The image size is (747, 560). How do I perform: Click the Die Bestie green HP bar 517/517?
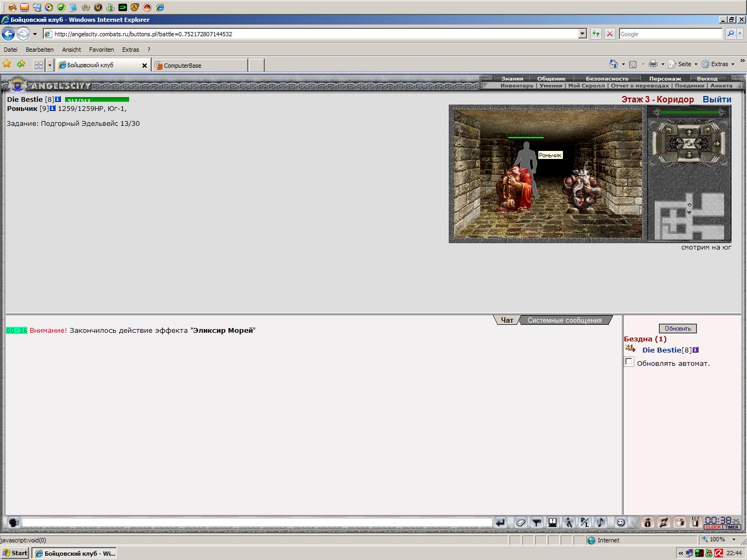pyautogui.click(x=97, y=100)
